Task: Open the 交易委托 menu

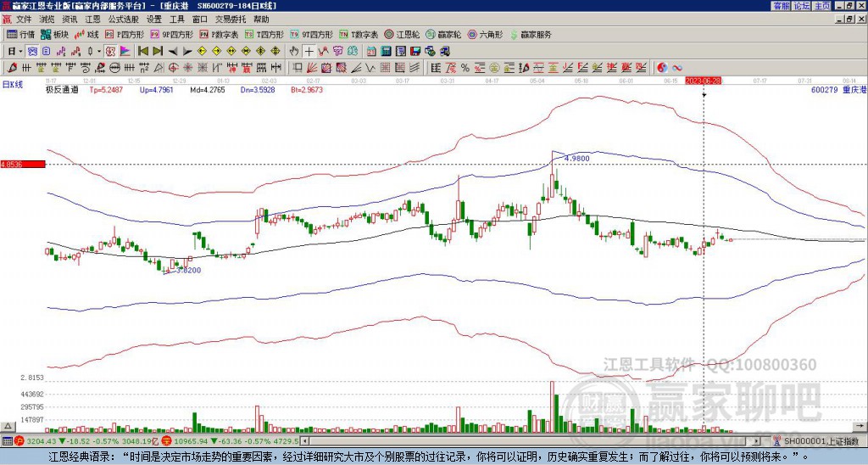Action: click(x=231, y=20)
